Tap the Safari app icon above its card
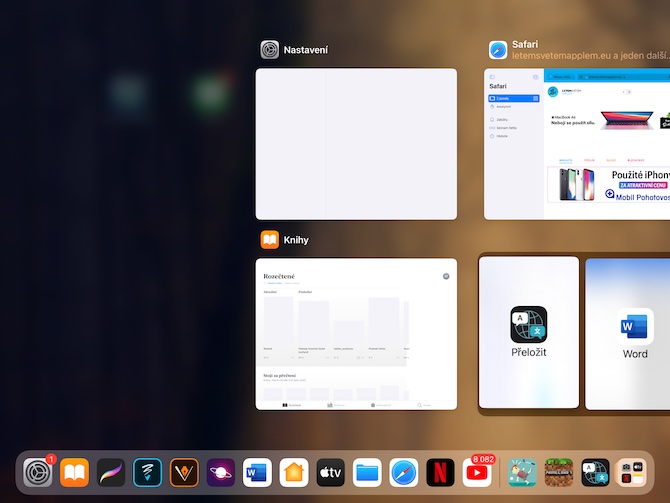The height and width of the screenshot is (503, 670). (x=498, y=50)
